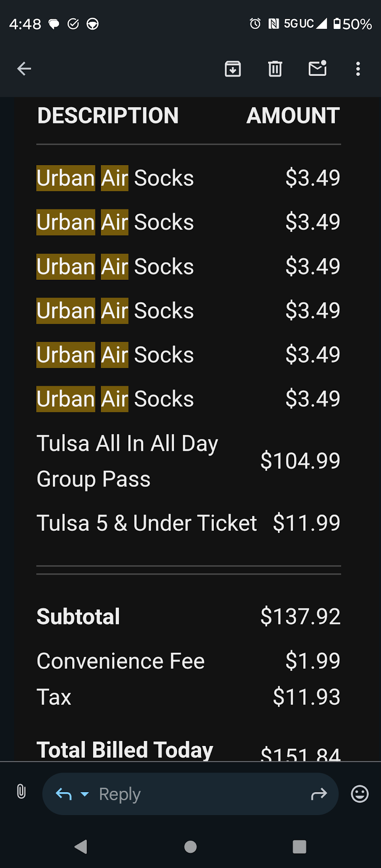Screen dimensions: 381x868
Task: Attach a file using paperclip icon
Action: point(21,792)
